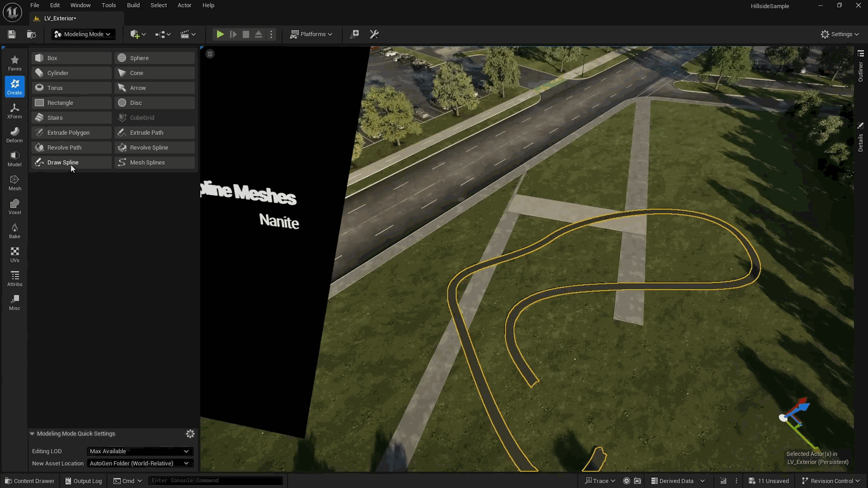Open the UVs tool category
The width and height of the screenshot is (868, 488).
[x=15, y=254]
